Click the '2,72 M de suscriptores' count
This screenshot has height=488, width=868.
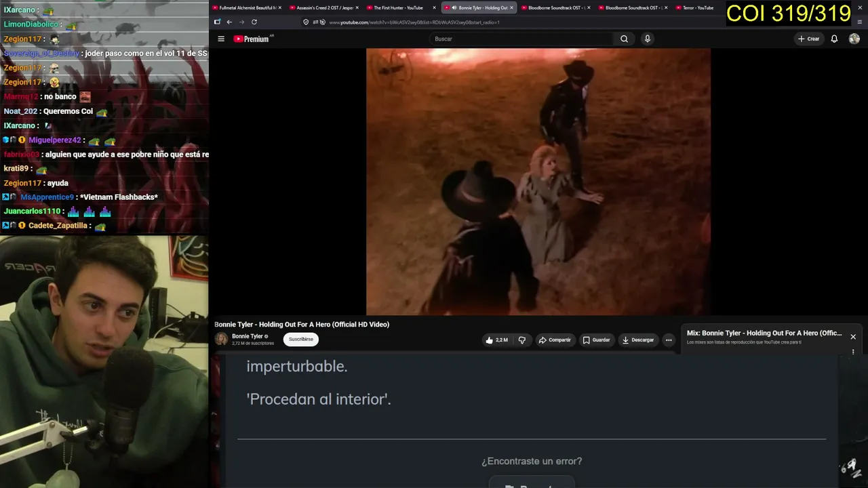pos(253,344)
